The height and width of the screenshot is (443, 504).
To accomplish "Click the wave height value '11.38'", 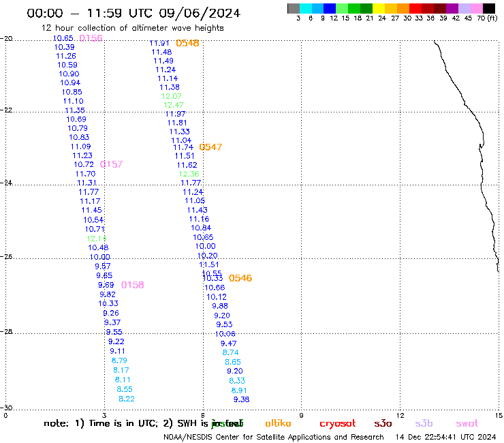I will [170, 87].
